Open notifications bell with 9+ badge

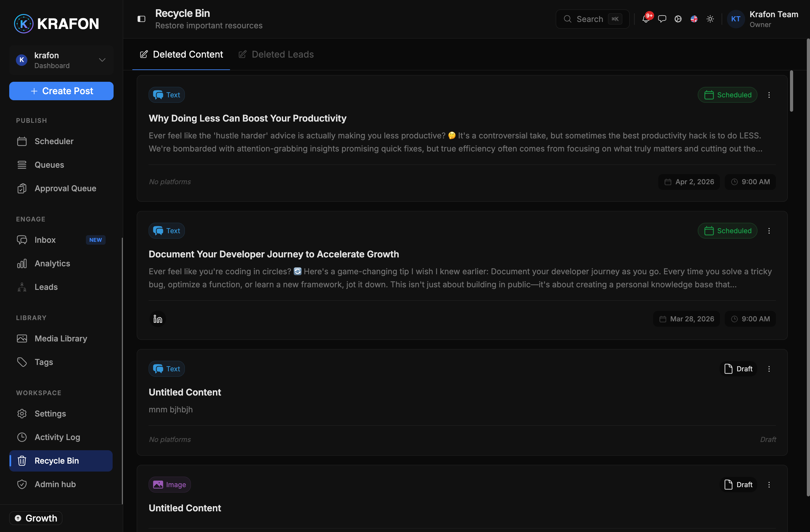646,19
